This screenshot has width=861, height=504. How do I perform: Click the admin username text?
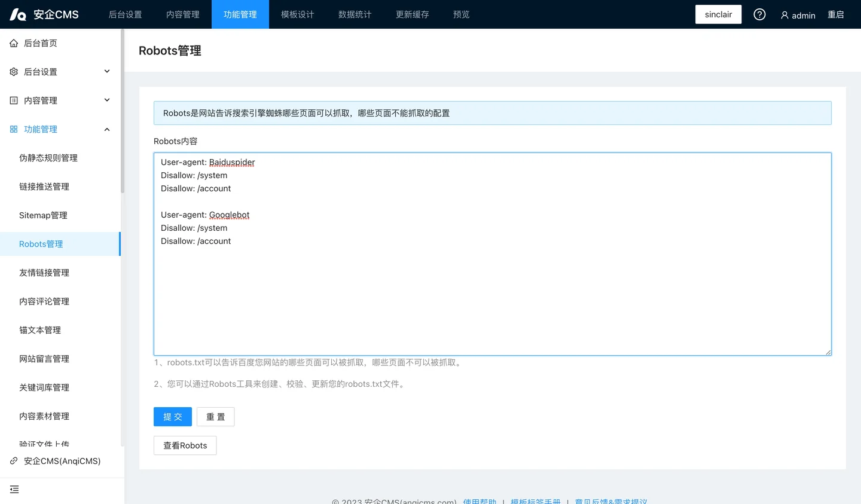tap(804, 16)
